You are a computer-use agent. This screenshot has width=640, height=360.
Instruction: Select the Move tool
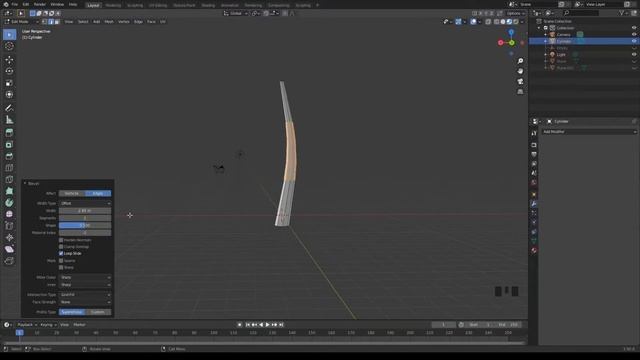9,60
